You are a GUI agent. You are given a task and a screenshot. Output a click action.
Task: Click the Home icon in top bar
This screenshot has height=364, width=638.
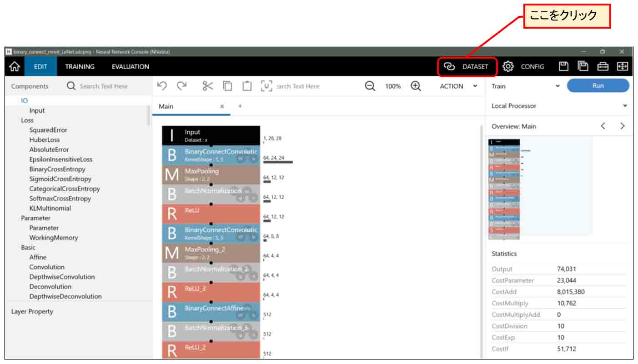click(x=15, y=67)
